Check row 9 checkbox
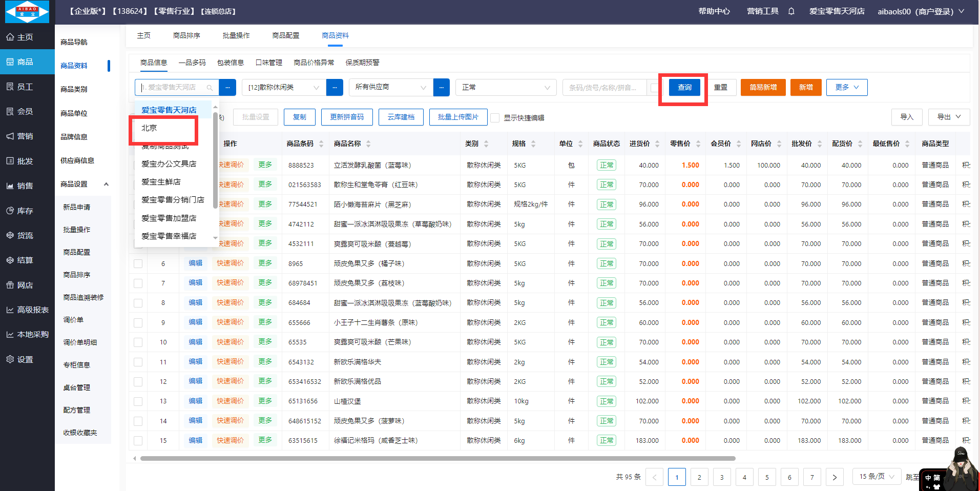This screenshot has width=980, height=491. pos(138,322)
